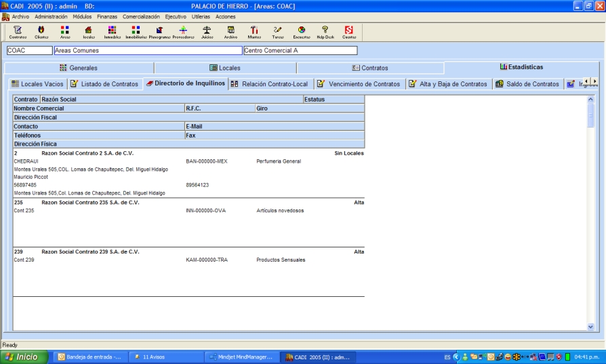Select the Planogramas toolbar icon

coord(159,31)
